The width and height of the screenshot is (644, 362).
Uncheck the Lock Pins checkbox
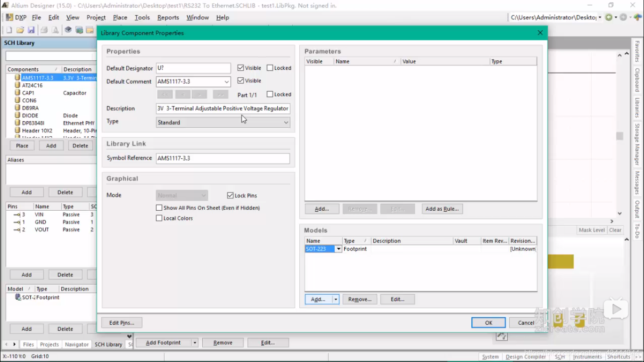click(x=231, y=195)
